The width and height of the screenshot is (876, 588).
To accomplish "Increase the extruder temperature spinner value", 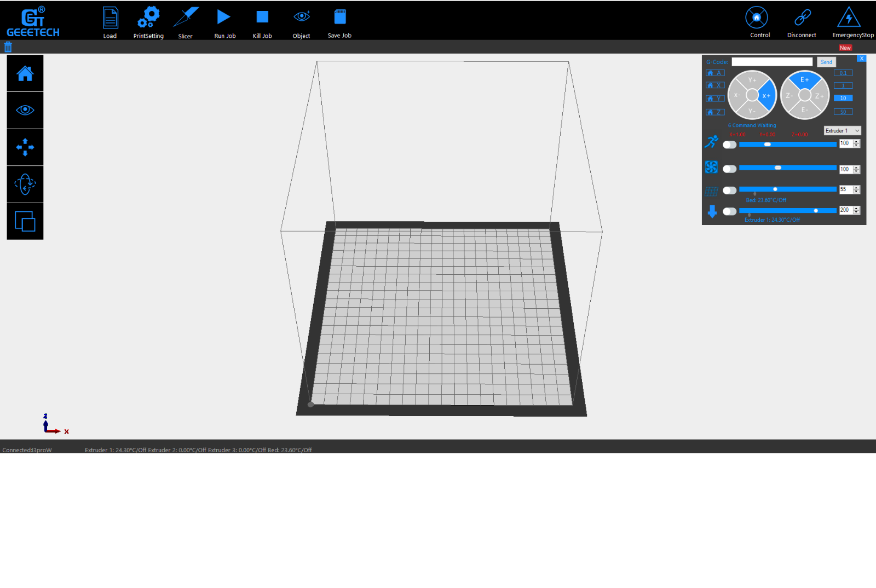I will coord(856,208).
